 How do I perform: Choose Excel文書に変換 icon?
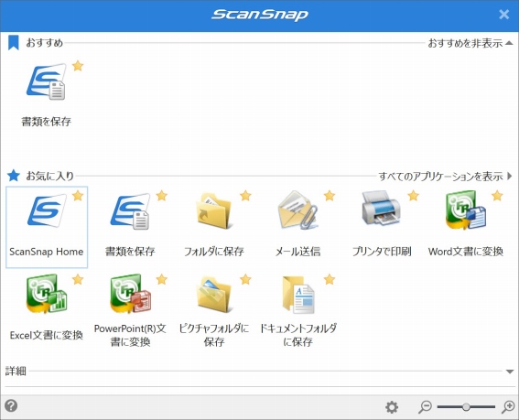[x=47, y=294]
